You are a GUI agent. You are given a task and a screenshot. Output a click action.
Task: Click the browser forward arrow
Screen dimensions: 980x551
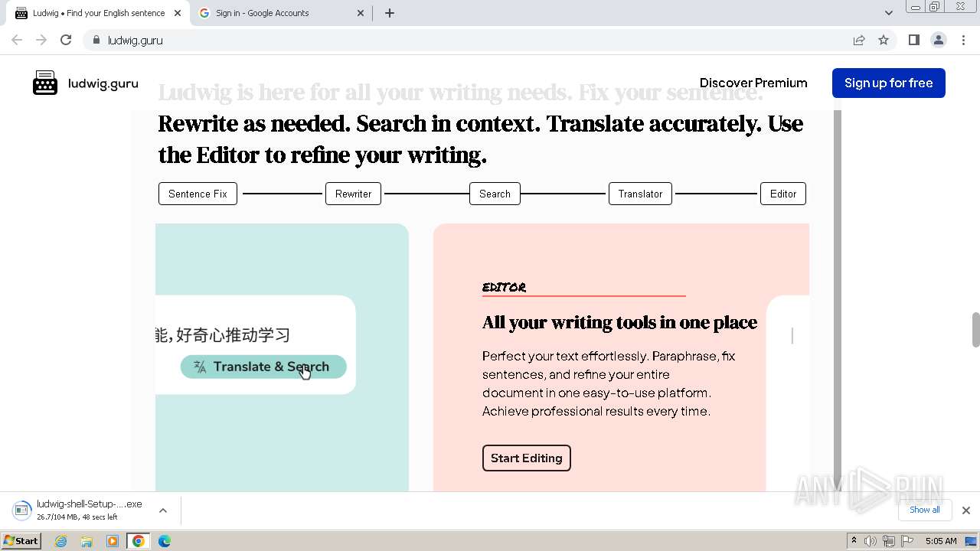click(x=41, y=40)
